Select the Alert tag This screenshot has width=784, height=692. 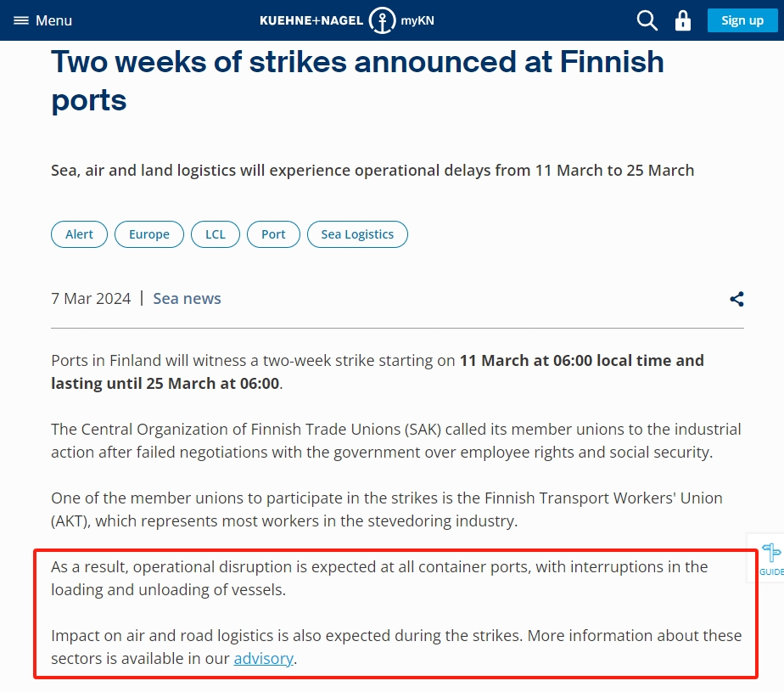79,234
